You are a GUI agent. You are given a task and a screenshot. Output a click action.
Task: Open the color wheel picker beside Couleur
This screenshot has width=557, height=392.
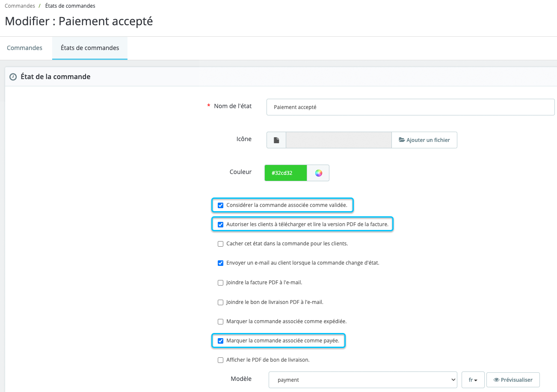point(318,172)
